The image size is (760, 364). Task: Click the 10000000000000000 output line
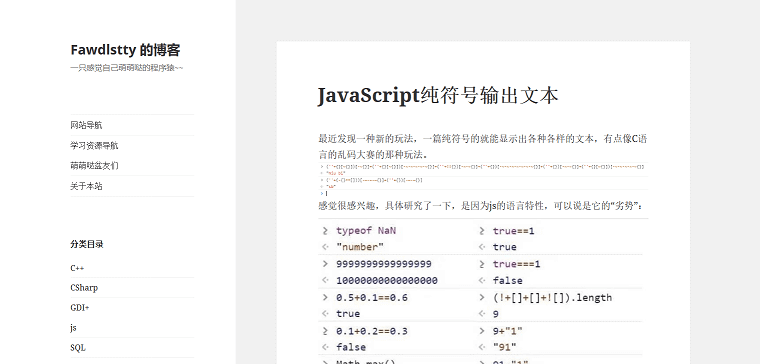[387, 281]
